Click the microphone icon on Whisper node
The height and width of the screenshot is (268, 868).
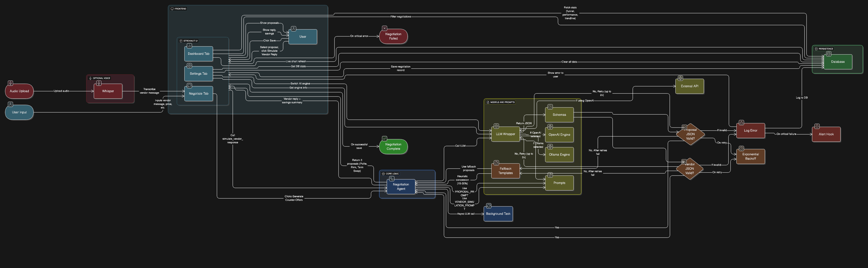coord(99,83)
